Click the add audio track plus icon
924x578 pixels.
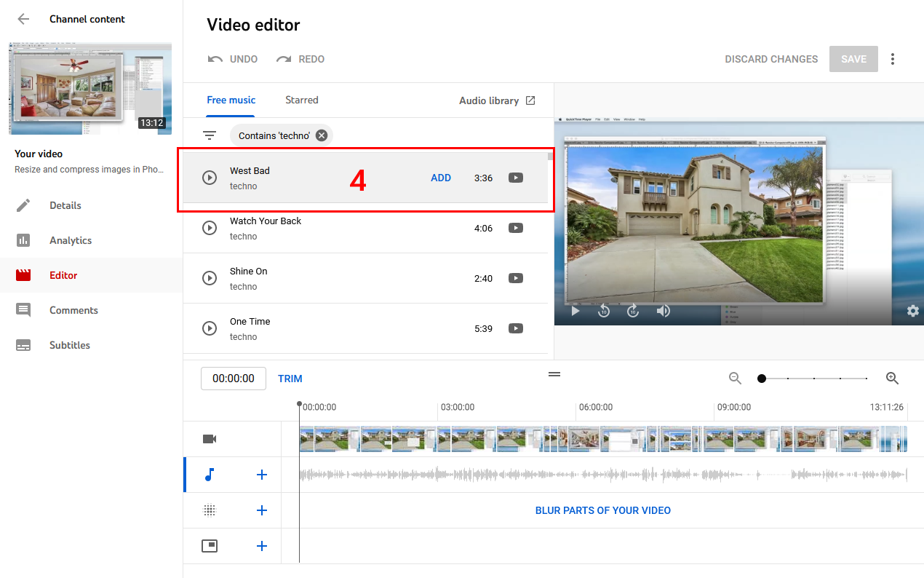click(x=262, y=475)
